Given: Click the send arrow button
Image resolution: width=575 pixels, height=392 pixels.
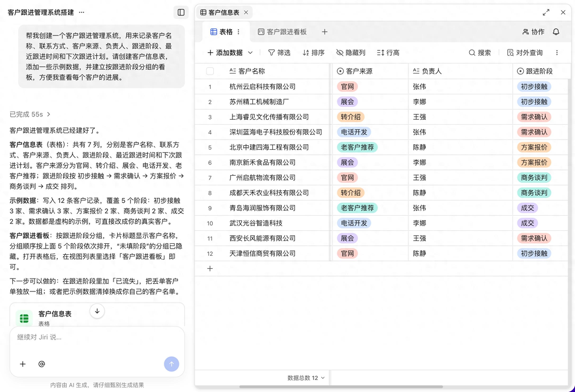Looking at the screenshot, I should (x=171, y=364).
